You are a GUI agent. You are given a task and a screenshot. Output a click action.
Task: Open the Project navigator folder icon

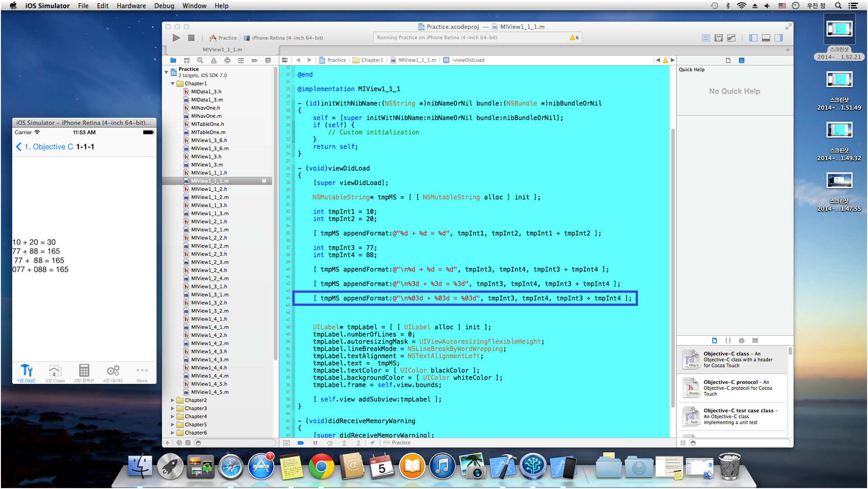(173, 60)
